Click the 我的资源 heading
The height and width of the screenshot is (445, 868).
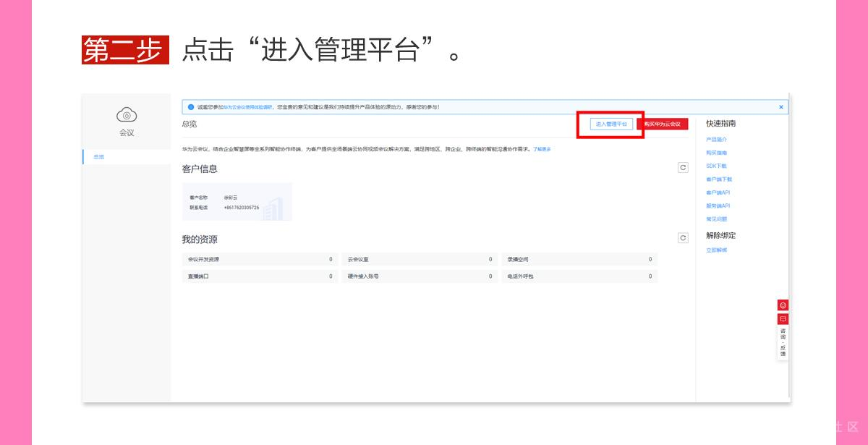200,240
